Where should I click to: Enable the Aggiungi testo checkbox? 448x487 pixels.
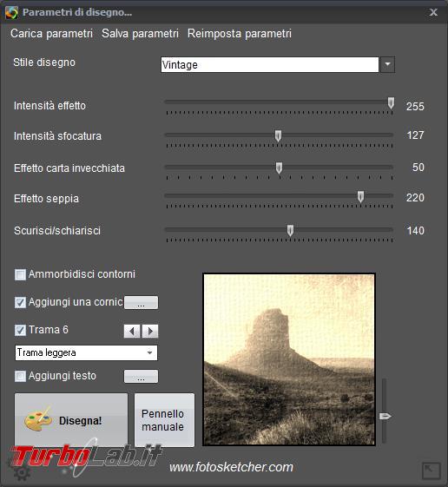click(20, 376)
